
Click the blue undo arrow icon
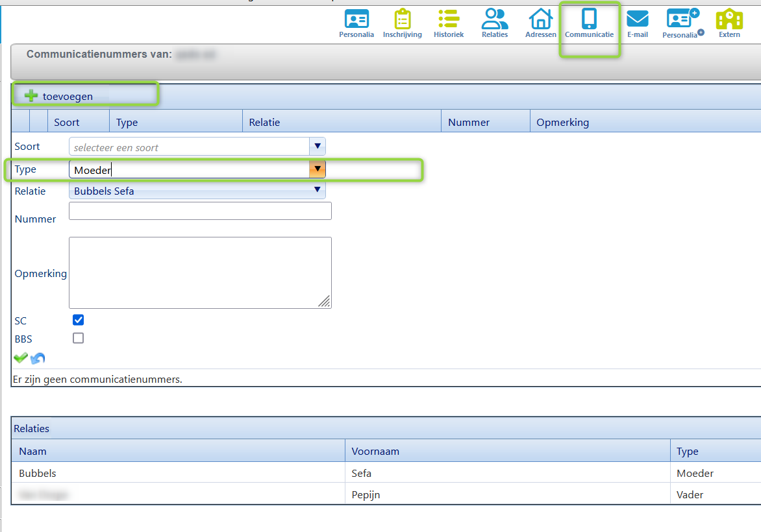(x=38, y=358)
